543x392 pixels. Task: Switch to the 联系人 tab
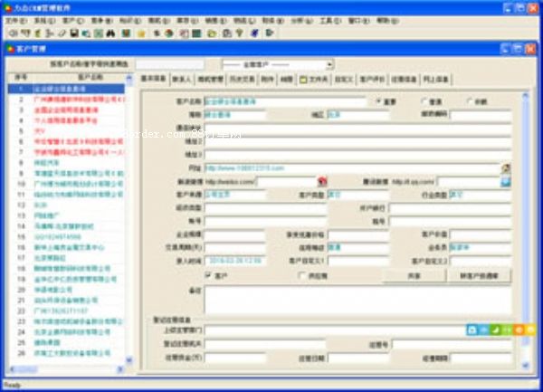(181, 80)
